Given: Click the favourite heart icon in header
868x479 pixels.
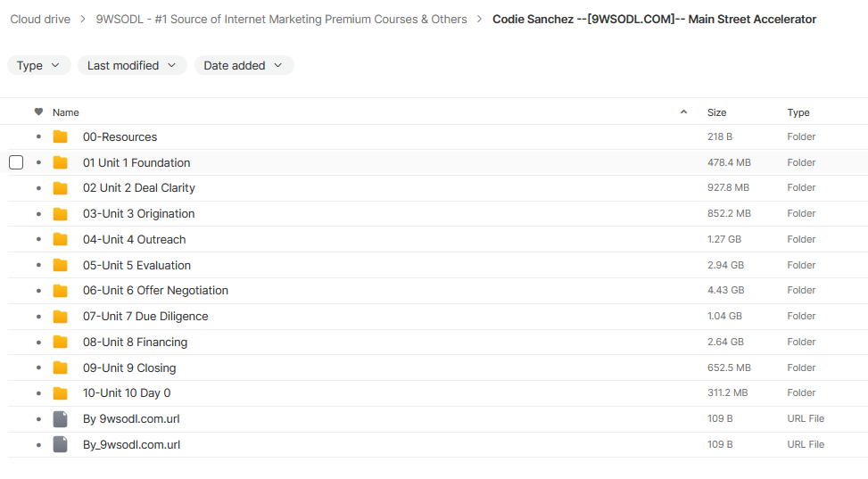Looking at the screenshot, I should point(38,112).
